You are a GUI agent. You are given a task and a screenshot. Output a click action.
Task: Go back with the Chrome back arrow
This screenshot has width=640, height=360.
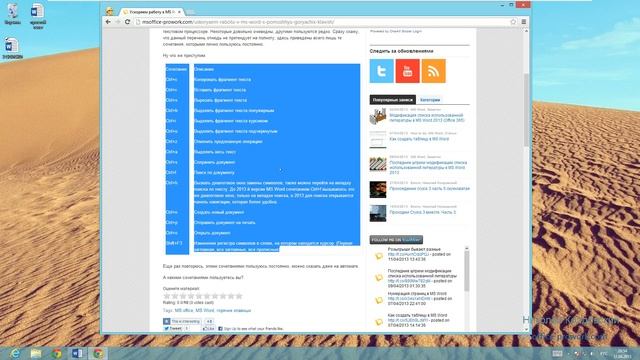108,22
